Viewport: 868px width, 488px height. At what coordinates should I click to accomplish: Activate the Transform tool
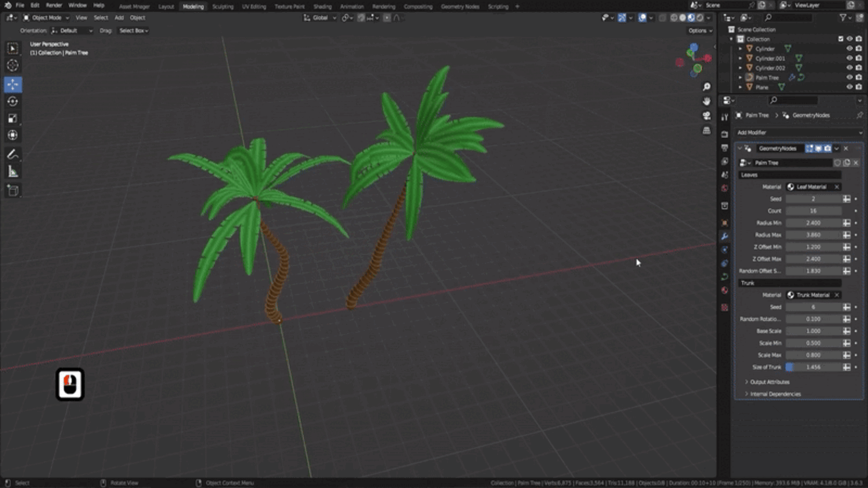[x=13, y=135]
